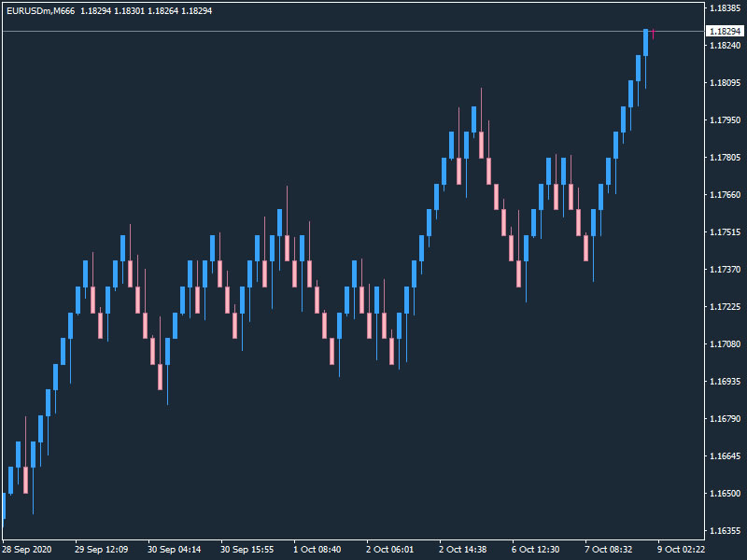Viewport: 747px width, 560px height.
Task: Select the 2 Oct 14:38 time label
Action: click(464, 550)
